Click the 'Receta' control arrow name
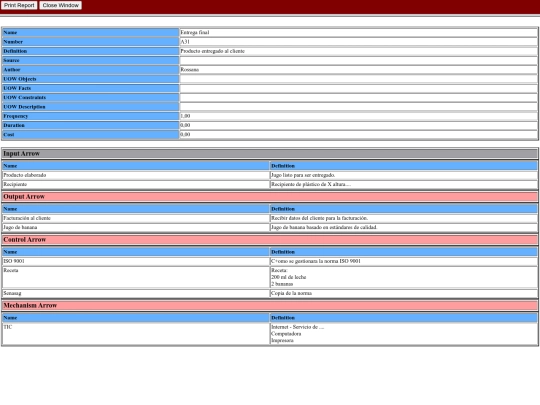 (11, 270)
